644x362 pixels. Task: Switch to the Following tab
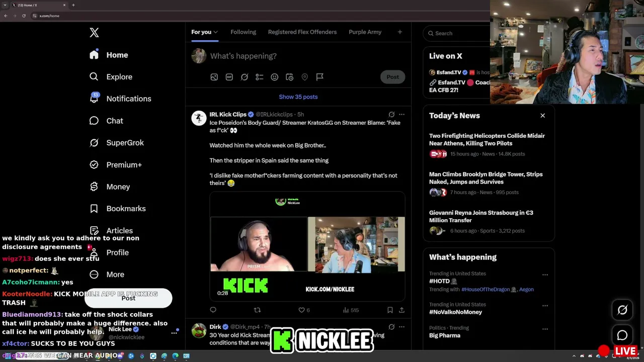click(x=243, y=32)
